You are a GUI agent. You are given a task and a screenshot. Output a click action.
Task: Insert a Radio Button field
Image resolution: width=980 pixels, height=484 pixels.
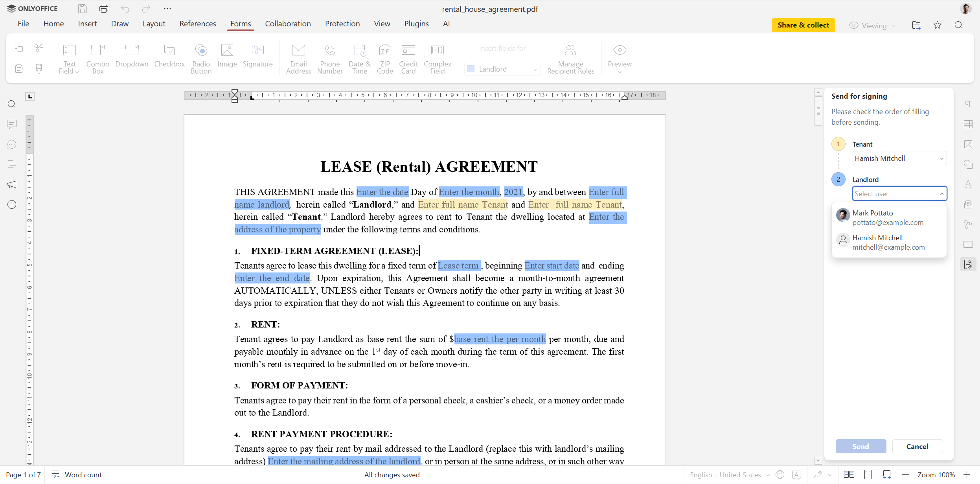pyautogui.click(x=201, y=59)
